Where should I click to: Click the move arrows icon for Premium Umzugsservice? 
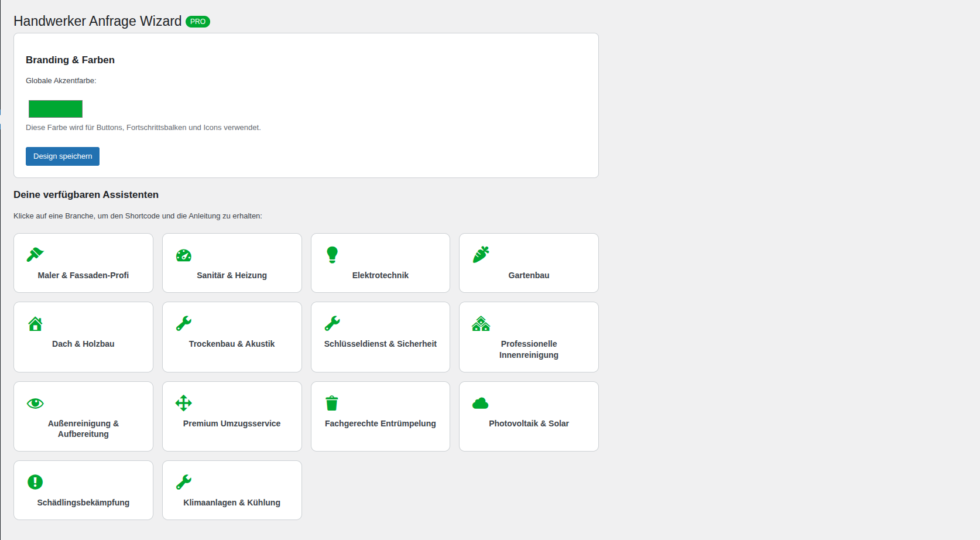tap(184, 403)
